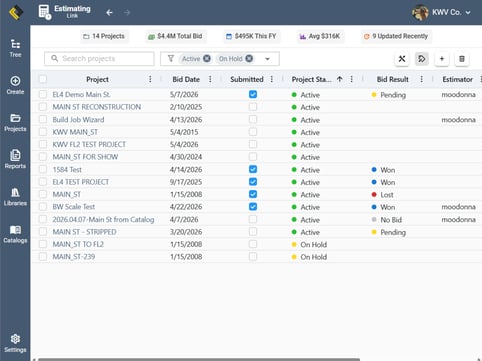
Task: Go back with the left arrow
Action: tap(109, 13)
